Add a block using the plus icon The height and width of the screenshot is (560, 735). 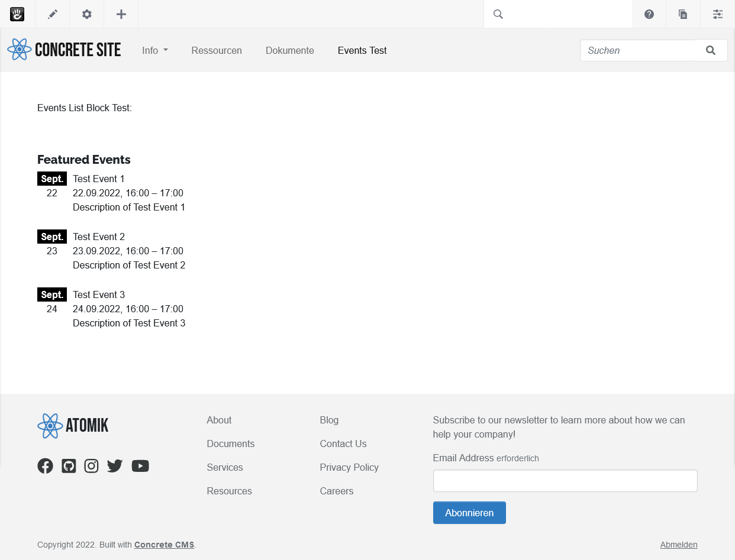click(x=120, y=14)
